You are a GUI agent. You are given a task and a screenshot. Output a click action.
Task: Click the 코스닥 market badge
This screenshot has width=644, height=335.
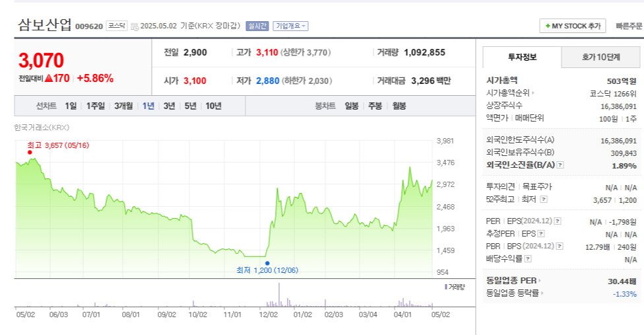click(x=117, y=26)
